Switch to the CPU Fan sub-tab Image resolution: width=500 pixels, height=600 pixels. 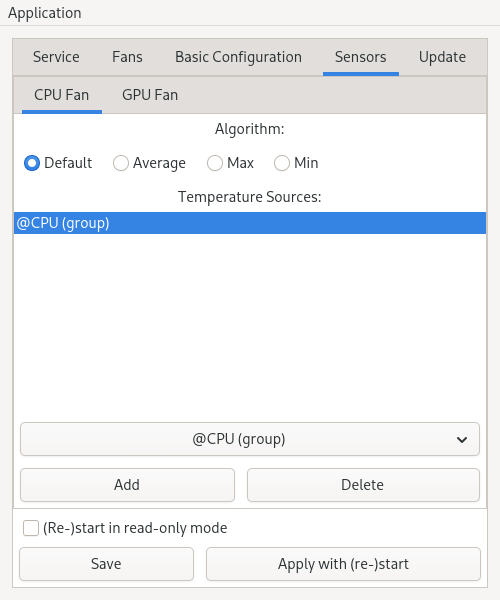(x=62, y=95)
